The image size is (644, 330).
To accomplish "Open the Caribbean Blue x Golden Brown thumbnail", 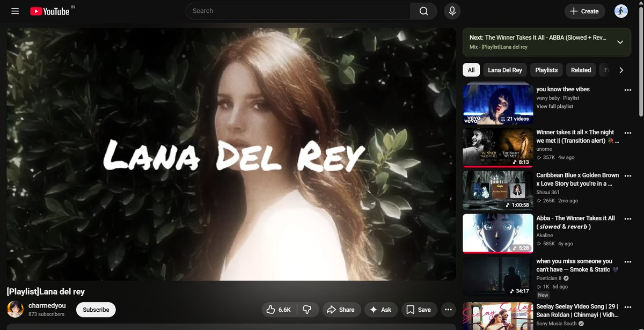I will click(498, 190).
